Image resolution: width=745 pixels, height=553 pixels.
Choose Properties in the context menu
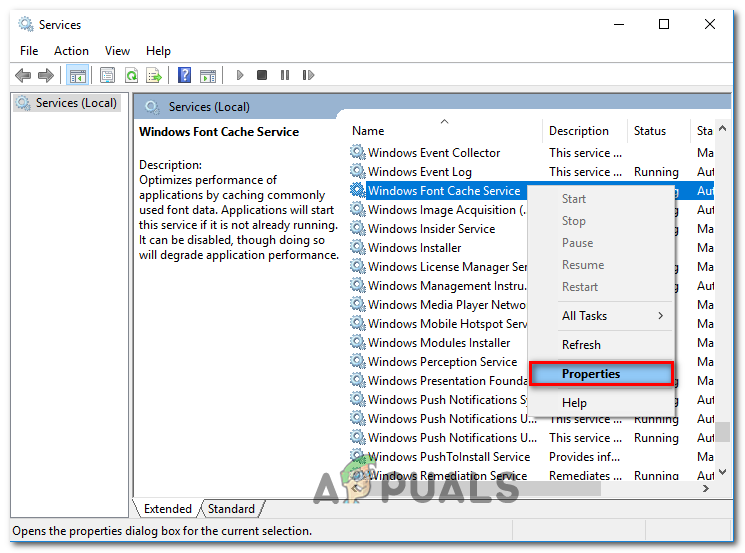click(x=601, y=374)
